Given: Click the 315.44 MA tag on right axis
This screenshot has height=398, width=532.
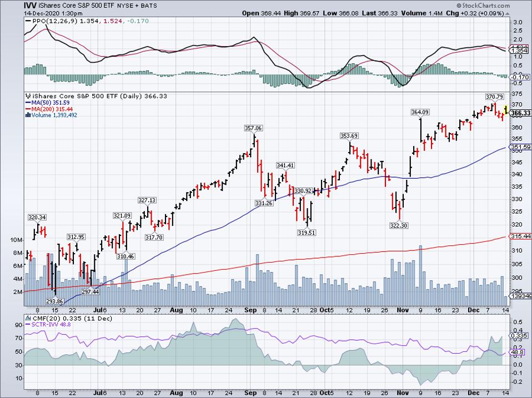Looking at the screenshot, I should coord(520,236).
